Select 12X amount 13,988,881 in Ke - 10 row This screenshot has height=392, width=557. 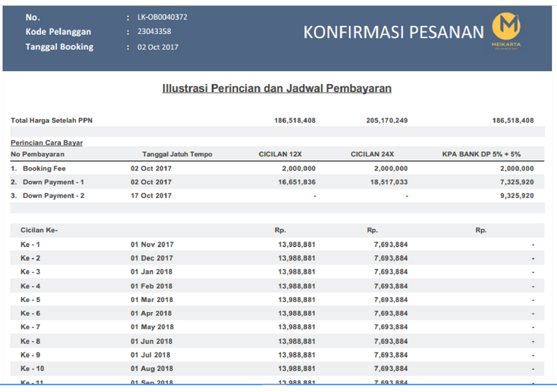click(297, 368)
